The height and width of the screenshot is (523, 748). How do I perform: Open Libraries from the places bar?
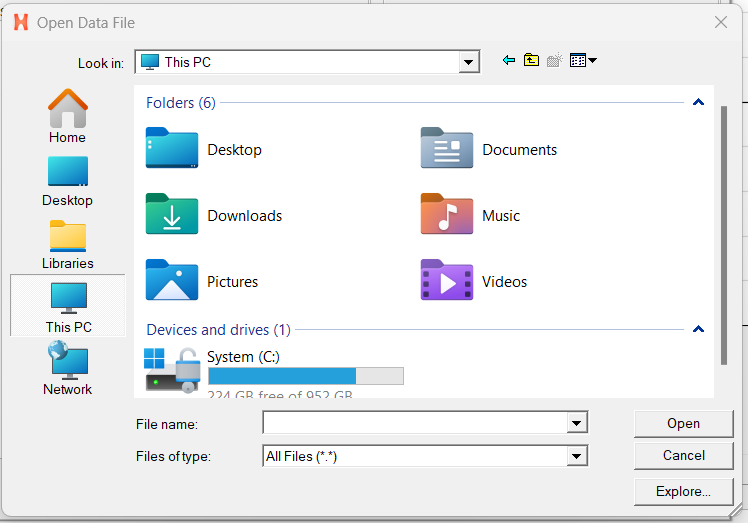(x=67, y=244)
